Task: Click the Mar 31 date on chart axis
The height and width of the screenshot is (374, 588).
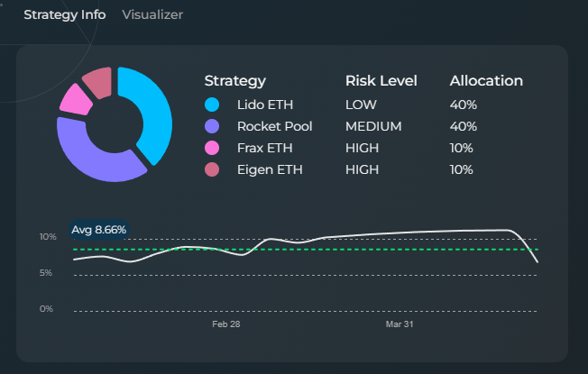Action: (399, 324)
